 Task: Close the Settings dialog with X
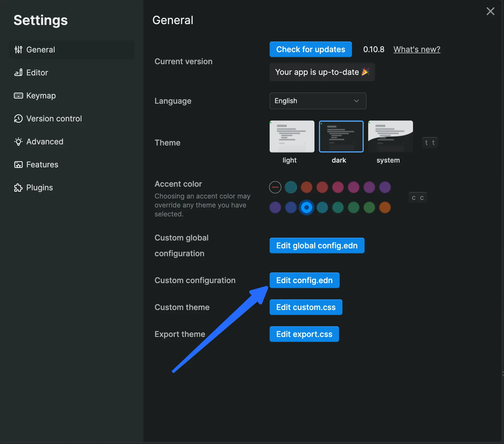[x=490, y=11]
